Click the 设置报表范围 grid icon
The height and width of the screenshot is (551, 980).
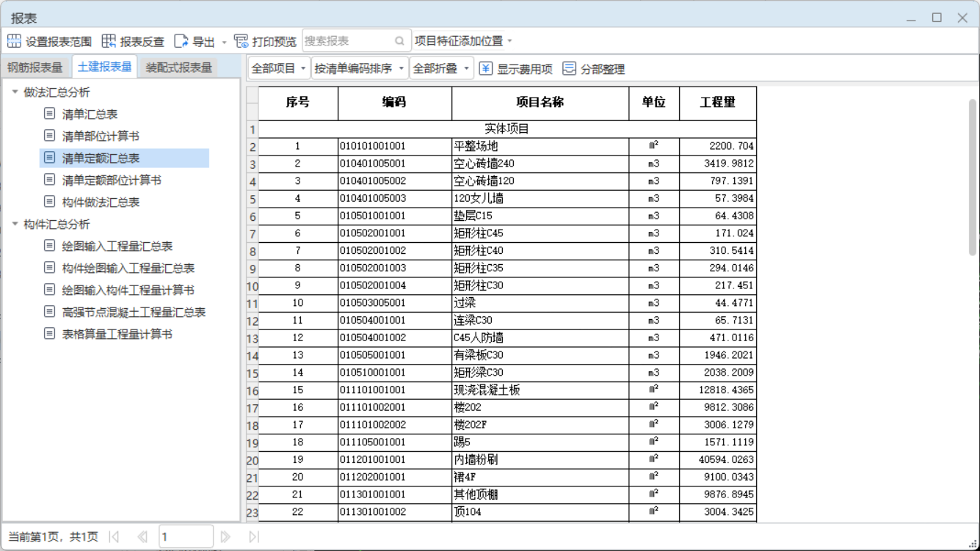click(x=14, y=41)
